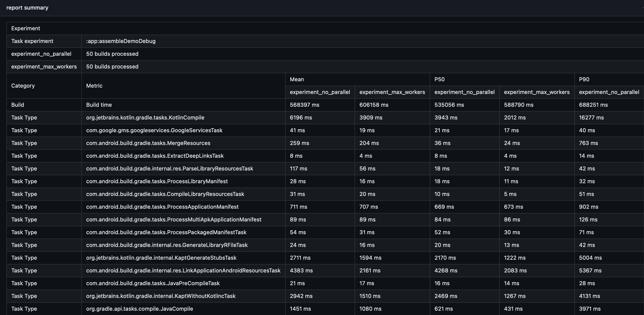
Task: Click '51 ms' in CompileLibraryResourcesTask row
Action: [x=587, y=194]
